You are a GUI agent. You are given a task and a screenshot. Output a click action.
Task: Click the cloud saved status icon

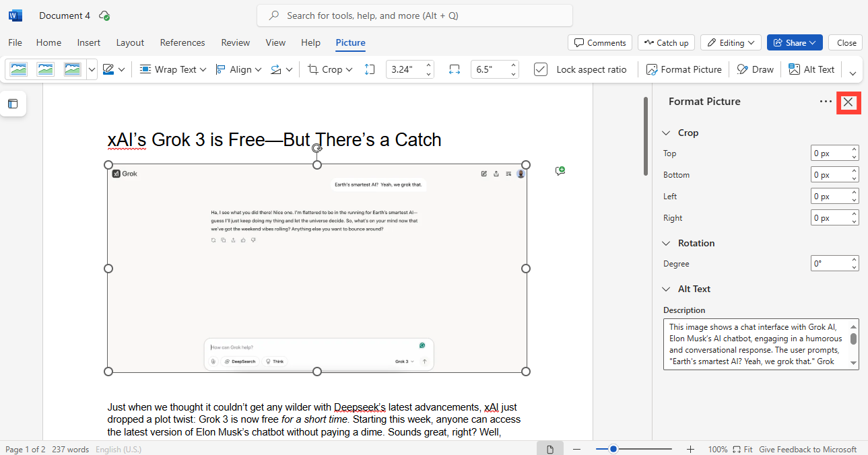pyautogui.click(x=104, y=15)
